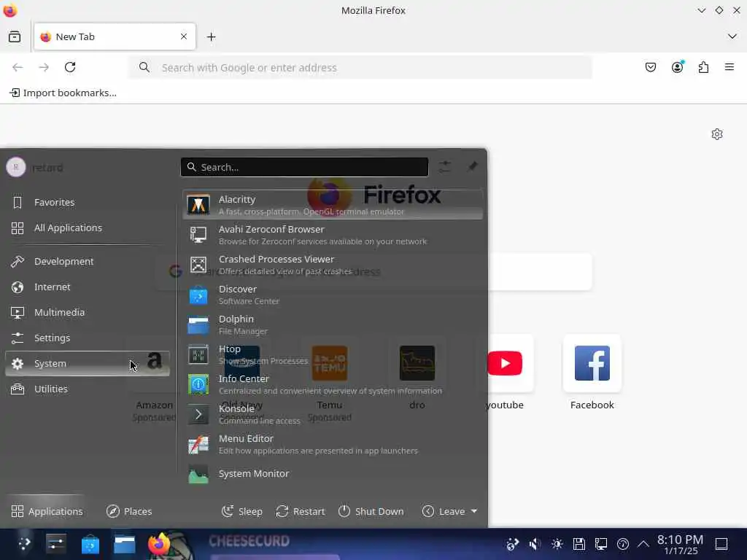Launch Alacritty terminal emulator
The image size is (747, 560).
333,205
